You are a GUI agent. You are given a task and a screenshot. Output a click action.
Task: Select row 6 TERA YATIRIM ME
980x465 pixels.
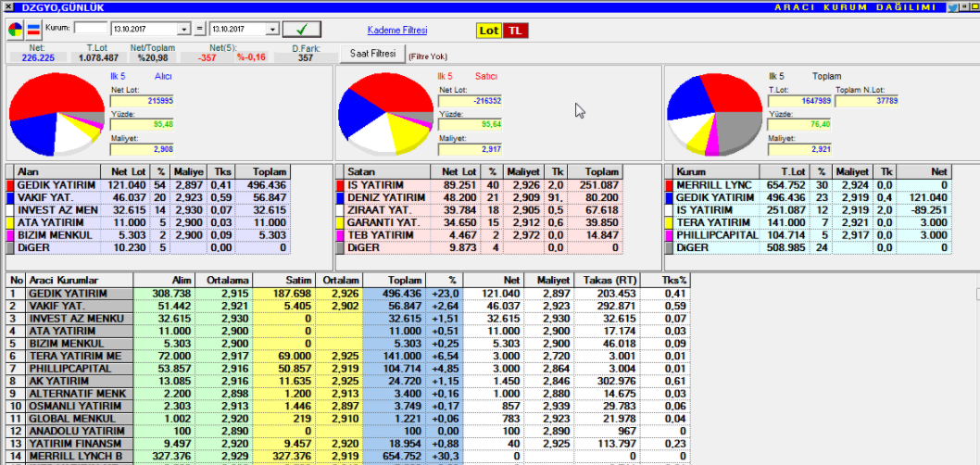tap(347, 356)
